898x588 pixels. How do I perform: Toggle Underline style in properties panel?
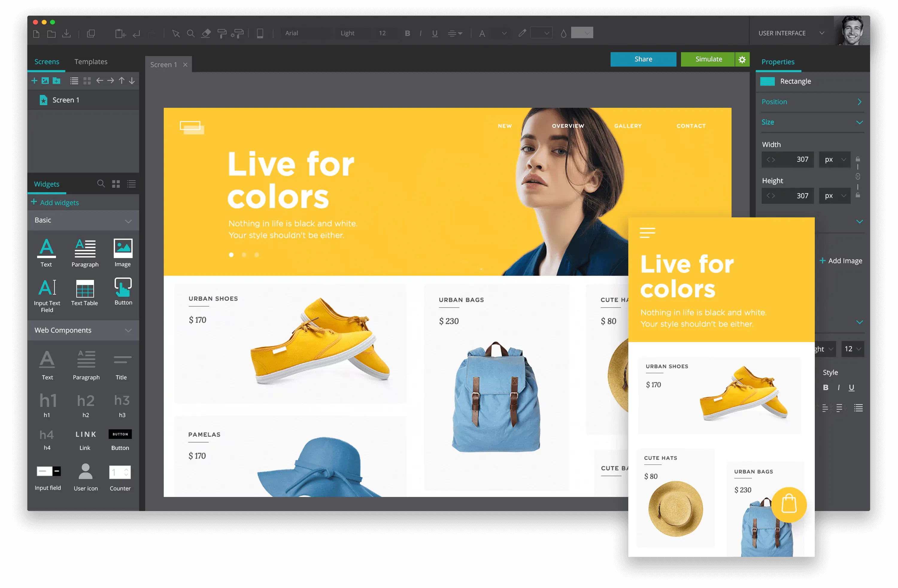(x=851, y=388)
